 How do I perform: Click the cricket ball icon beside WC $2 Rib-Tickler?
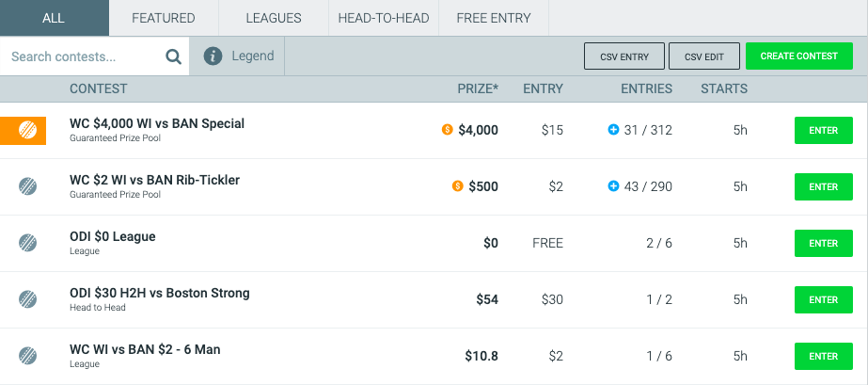(27, 186)
